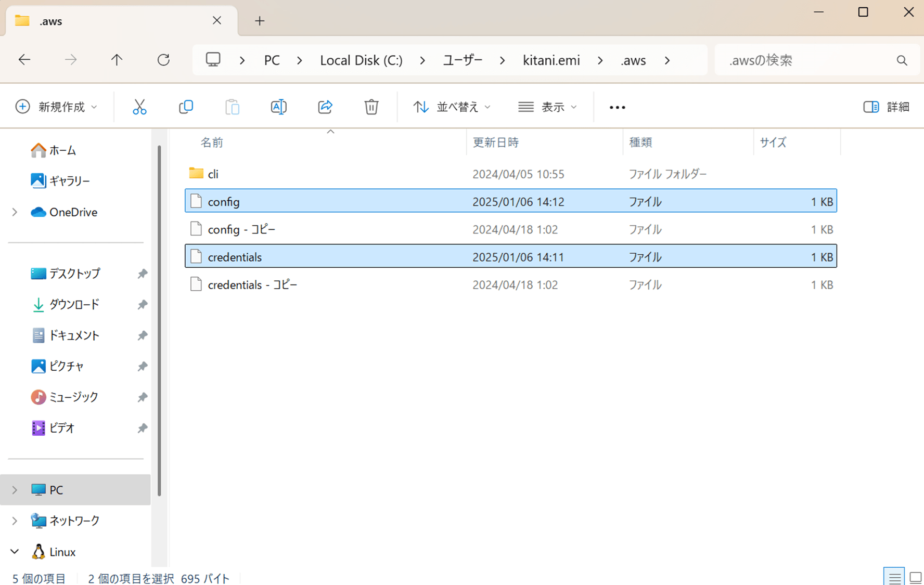924x585 pixels.
Task: Open the 並べ替え sort dropdown
Action: [452, 107]
